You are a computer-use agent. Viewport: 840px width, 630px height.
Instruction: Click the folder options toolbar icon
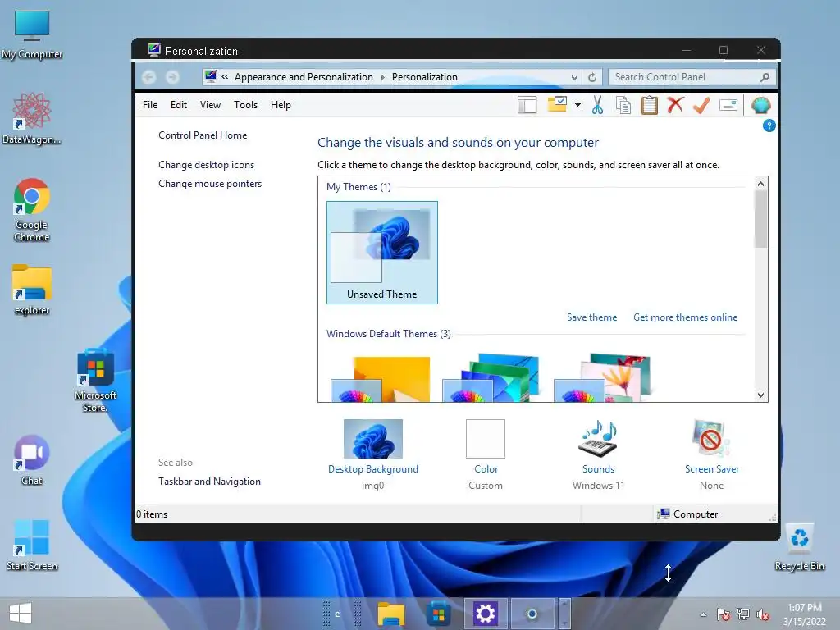557,104
